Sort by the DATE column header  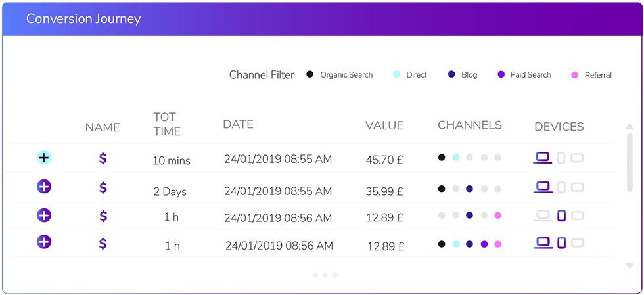pos(238,124)
